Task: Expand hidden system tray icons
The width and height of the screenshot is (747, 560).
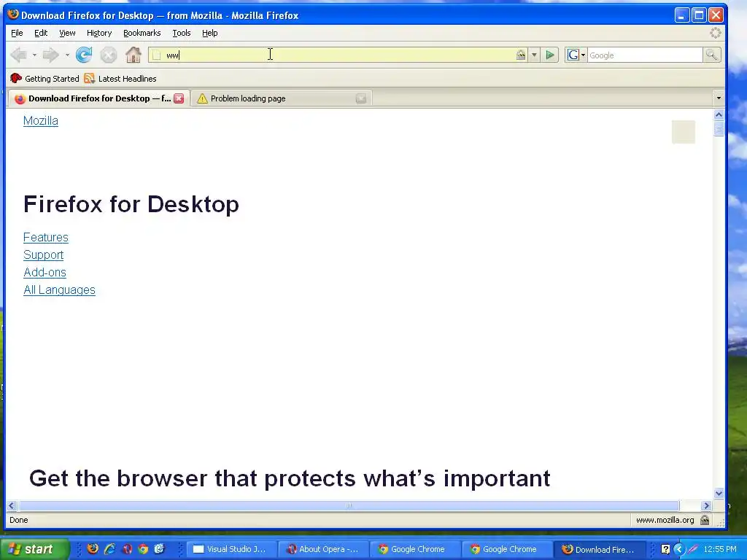Action: 679,549
